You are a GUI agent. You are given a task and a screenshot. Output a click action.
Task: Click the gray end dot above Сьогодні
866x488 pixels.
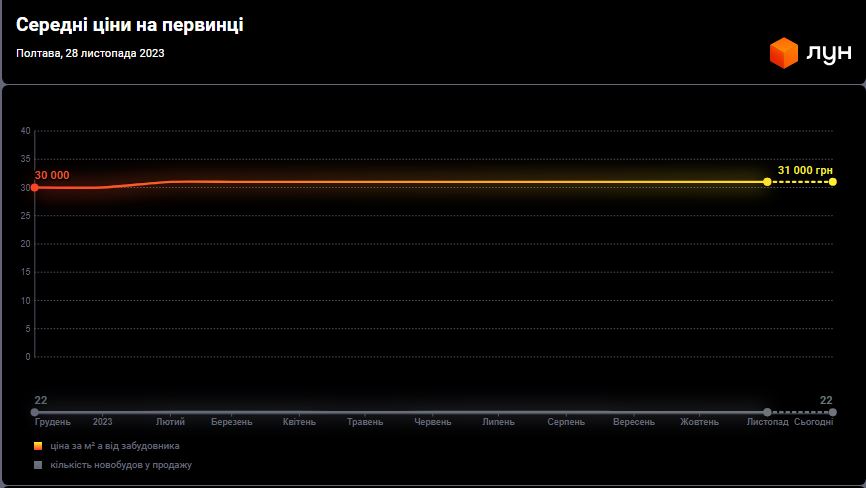tap(833, 412)
